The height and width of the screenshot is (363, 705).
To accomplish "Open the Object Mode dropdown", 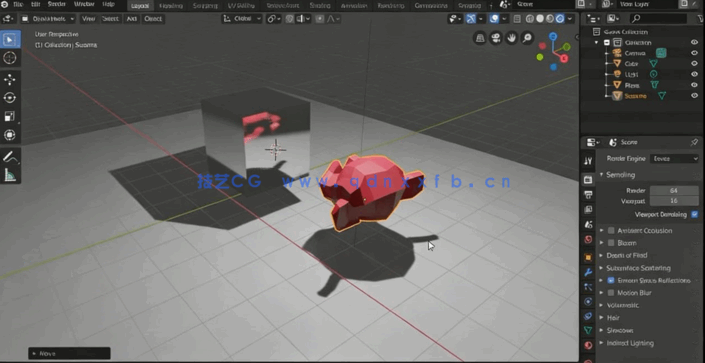I will 47,19.
